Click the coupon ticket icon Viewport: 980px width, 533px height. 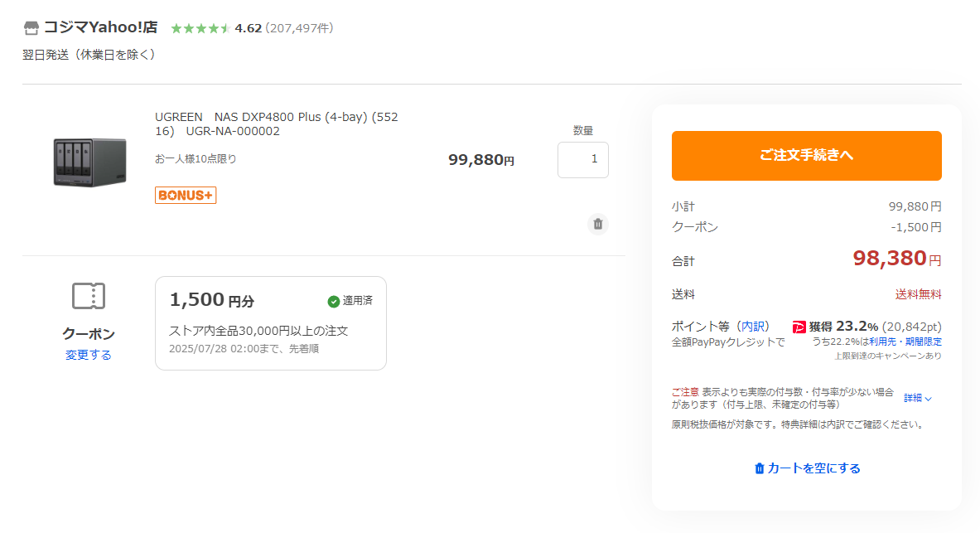(89, 296)
